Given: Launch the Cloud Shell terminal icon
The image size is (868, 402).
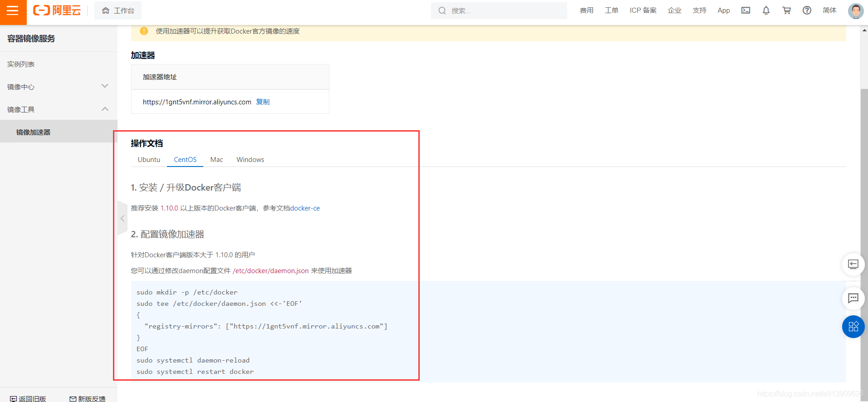Looking at the screenshot, I should pyautogui.click(x=746, y=10).
